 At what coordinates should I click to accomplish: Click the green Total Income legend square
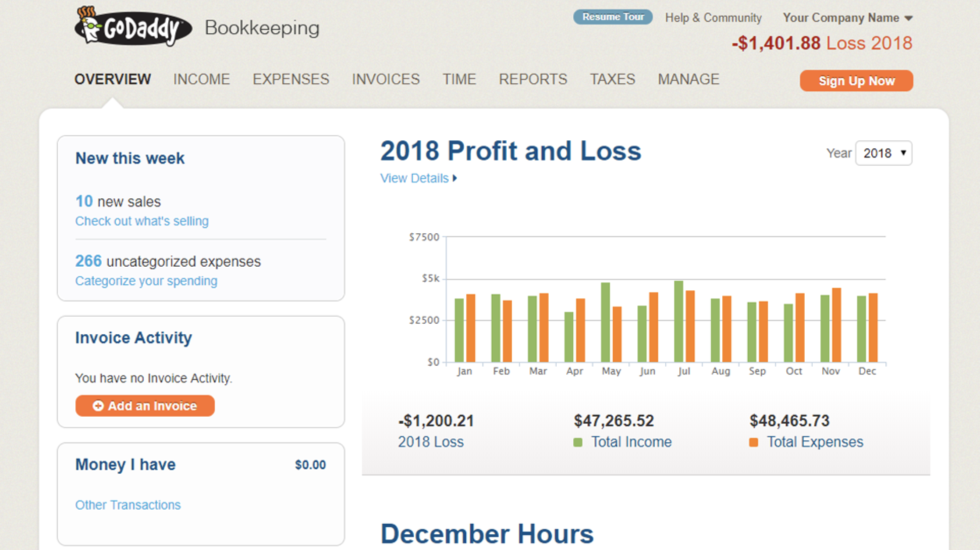pos(578,442)
